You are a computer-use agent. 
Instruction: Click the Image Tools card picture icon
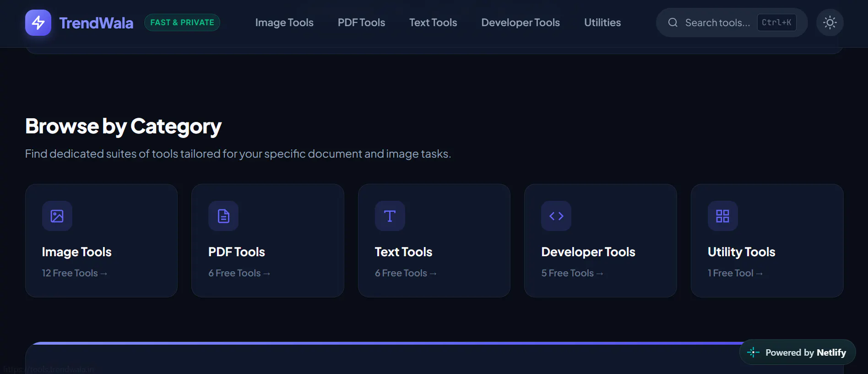(57, 216)
